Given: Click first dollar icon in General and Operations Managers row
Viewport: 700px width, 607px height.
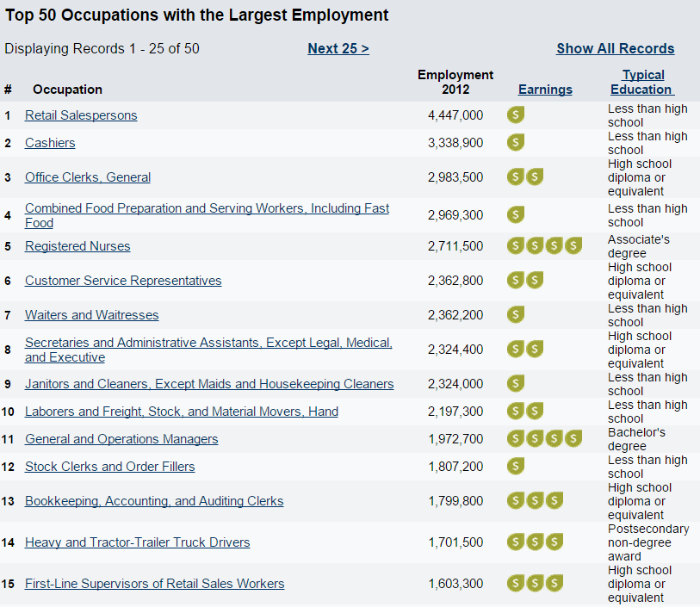Looking at the screenshot, I should pos(516,439).
